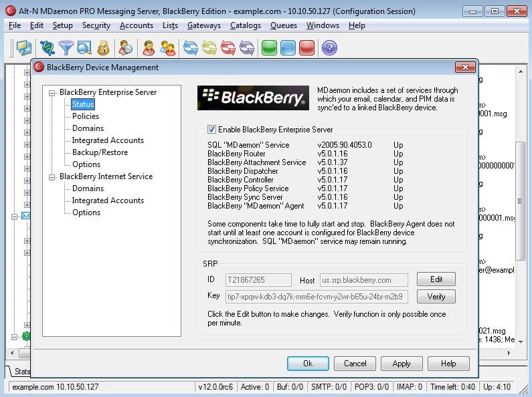
Task: Click the BlackBerry Device Management dialog title icon
Action: [39, 67]
